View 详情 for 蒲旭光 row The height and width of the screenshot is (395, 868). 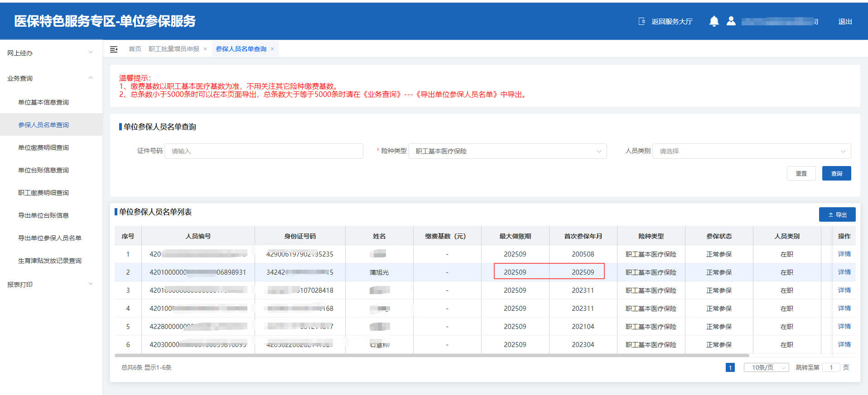(x=844, y=272)
